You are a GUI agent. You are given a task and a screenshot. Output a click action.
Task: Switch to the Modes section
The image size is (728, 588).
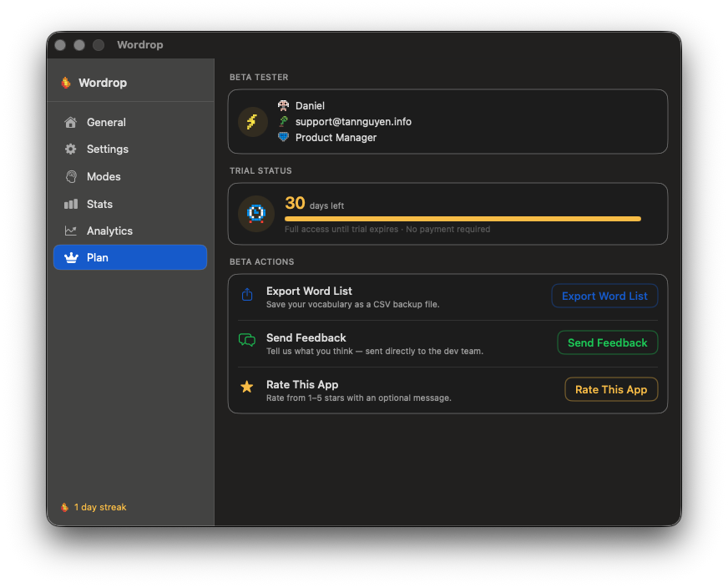tap(130, 176)
